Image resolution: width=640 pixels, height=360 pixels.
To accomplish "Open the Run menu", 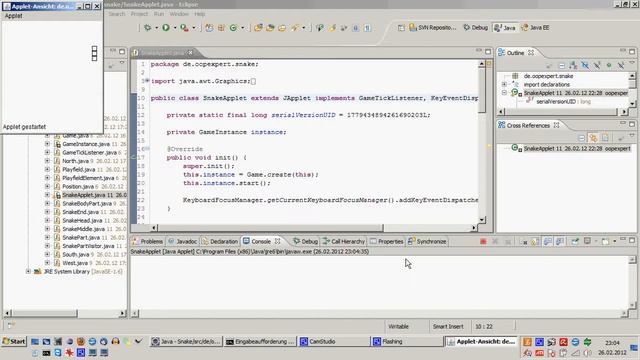I will 159,14.
